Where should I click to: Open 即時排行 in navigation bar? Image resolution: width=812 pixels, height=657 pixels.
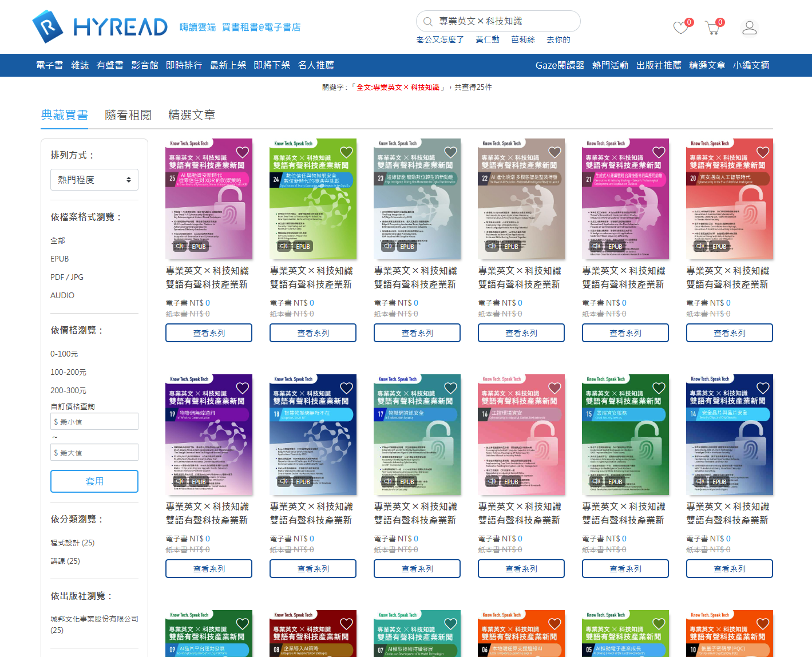[184, 65]
